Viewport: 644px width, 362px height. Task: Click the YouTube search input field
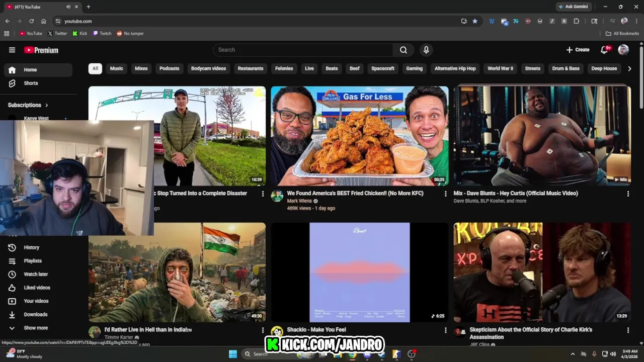(303, 50)
